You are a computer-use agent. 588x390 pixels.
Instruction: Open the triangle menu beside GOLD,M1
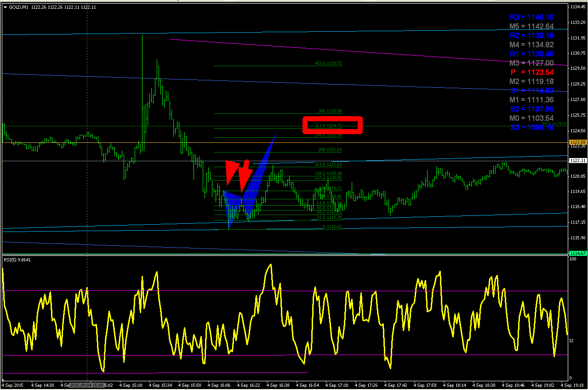(5, 7)
